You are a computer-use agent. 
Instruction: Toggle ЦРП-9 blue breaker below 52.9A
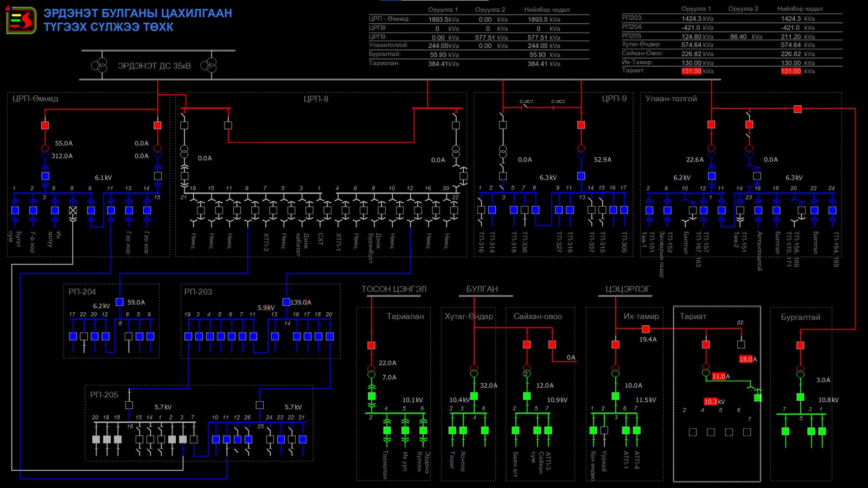pos(581,176)
